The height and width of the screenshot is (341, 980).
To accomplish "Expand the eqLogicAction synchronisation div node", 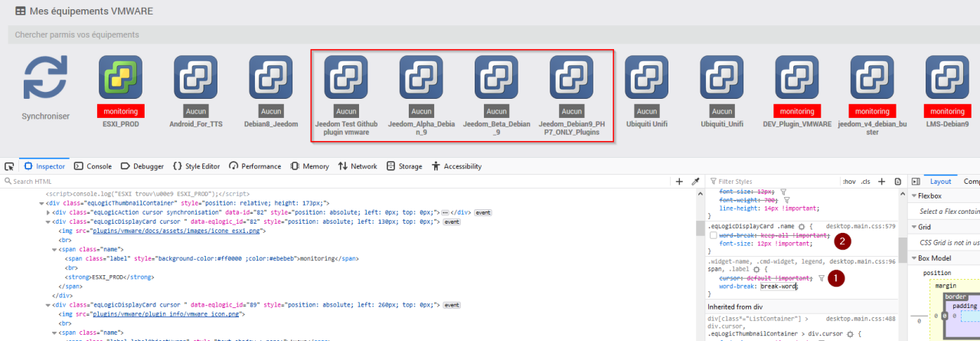I will pyautogui.click(x=47, y=211).
